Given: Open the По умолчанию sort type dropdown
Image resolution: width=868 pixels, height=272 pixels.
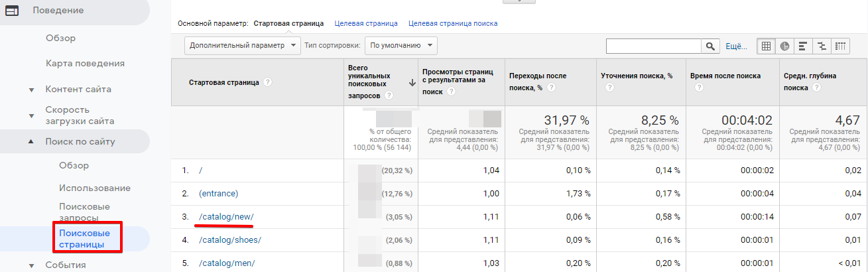Looking at the screenshot, I should pos(401,46).
